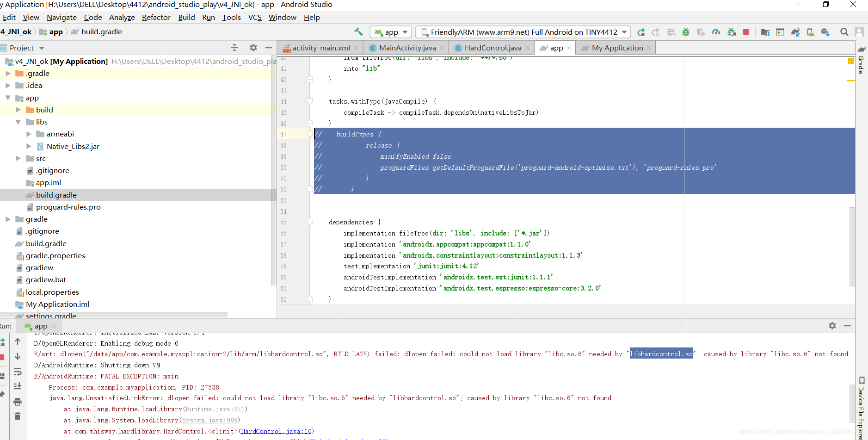
Task: Toggle fold marker at dependencies line 55
Action: (x=310, y=222)
